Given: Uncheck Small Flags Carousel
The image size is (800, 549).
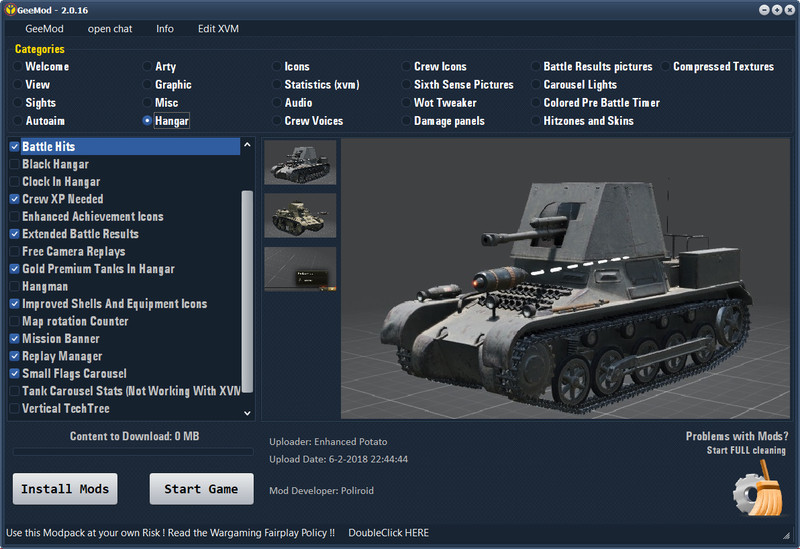Looking at the screenshot, I should click(15, 373).
